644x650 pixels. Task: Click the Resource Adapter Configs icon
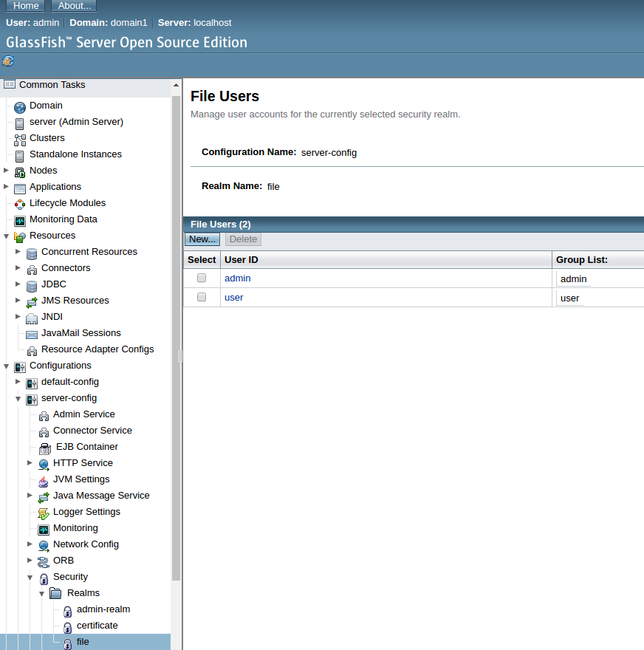coord(32,351)
